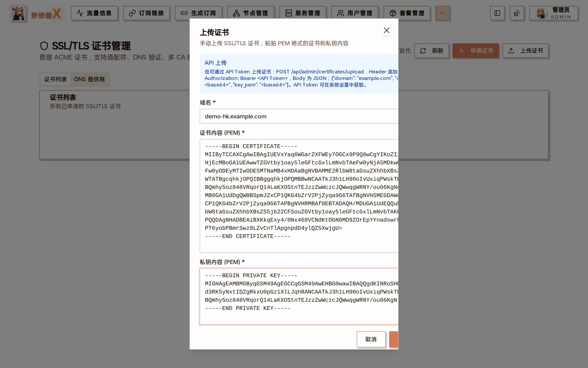Click the 上传证书 dialog title
588x368 pixels.
[214, 32]
